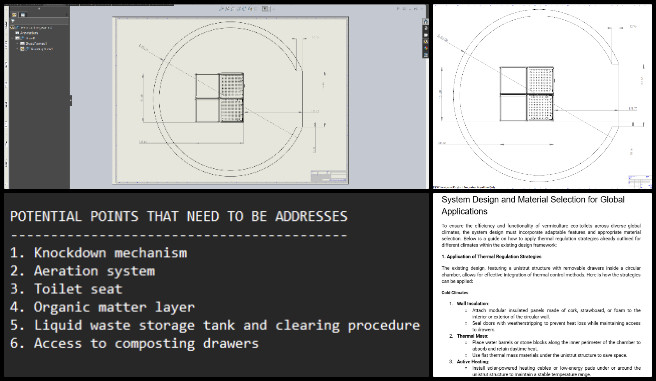Click the text "2. Aeration system"
This screenshot has height=381, width=656.
click(82, 271)
